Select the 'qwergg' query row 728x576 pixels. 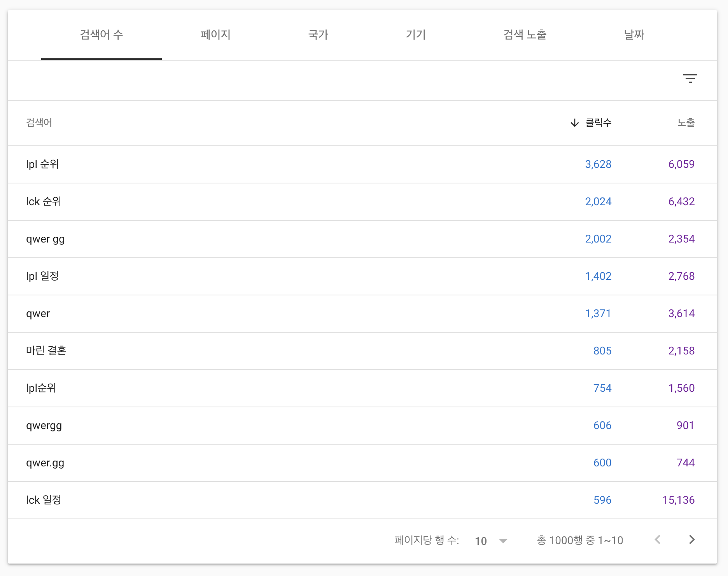click(x=362, y=426)
